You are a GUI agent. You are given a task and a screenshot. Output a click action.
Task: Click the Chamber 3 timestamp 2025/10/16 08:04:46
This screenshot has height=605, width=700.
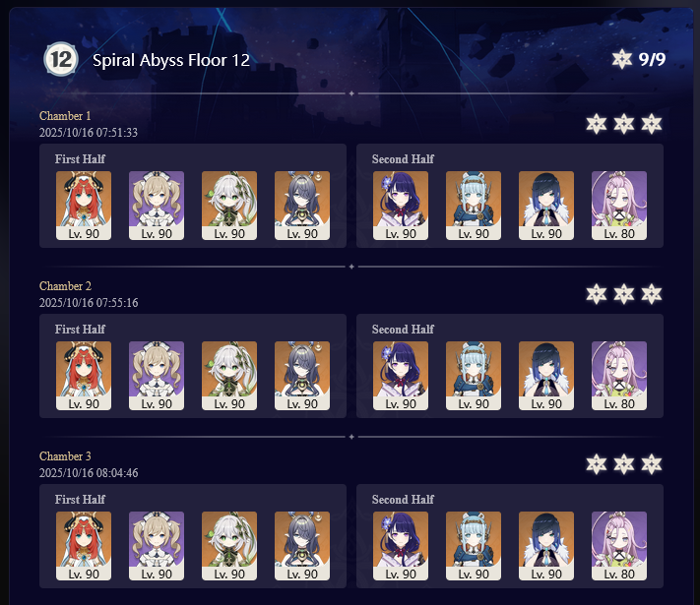pyautogui.click(x=89, y=473)
